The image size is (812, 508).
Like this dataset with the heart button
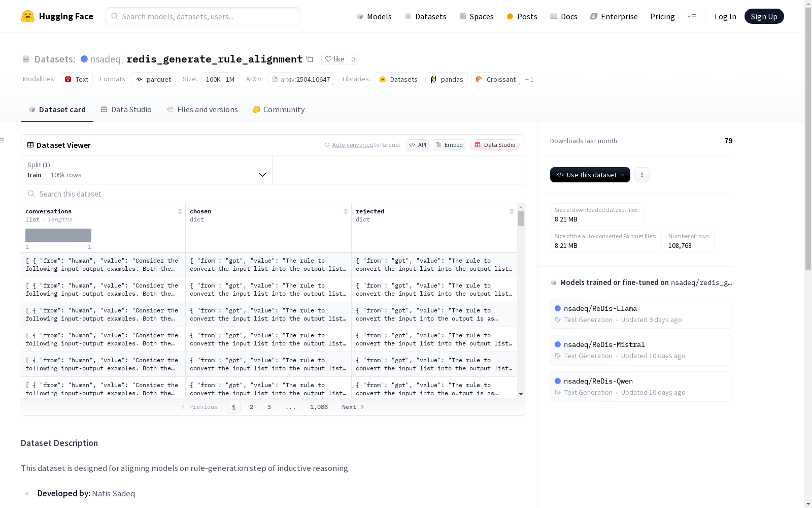click(334, 59)
